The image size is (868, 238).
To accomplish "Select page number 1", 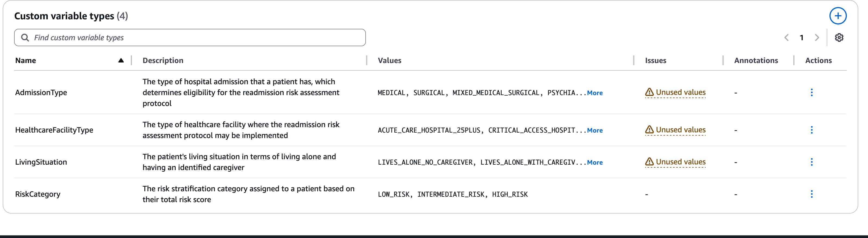I will pyautogui.click(x=802, y=37).
